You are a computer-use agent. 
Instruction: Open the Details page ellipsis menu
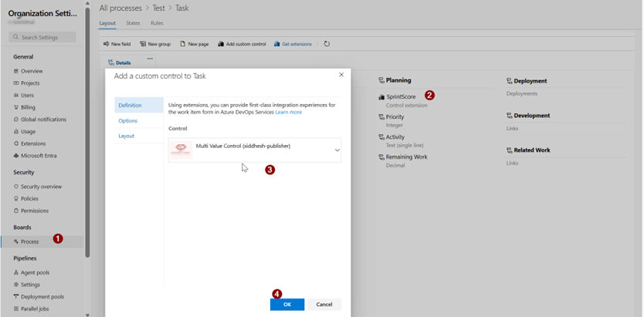coord(150,59)
